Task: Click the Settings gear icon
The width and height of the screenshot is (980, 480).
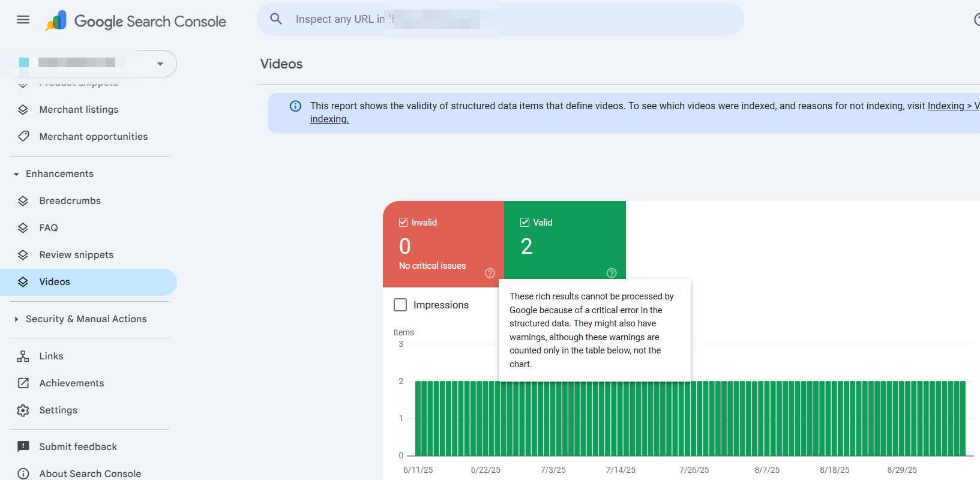Action: tap(23, 410)
